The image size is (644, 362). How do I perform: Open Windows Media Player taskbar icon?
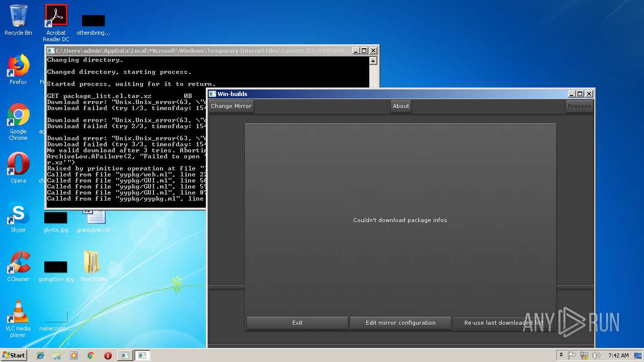[74, 355]
